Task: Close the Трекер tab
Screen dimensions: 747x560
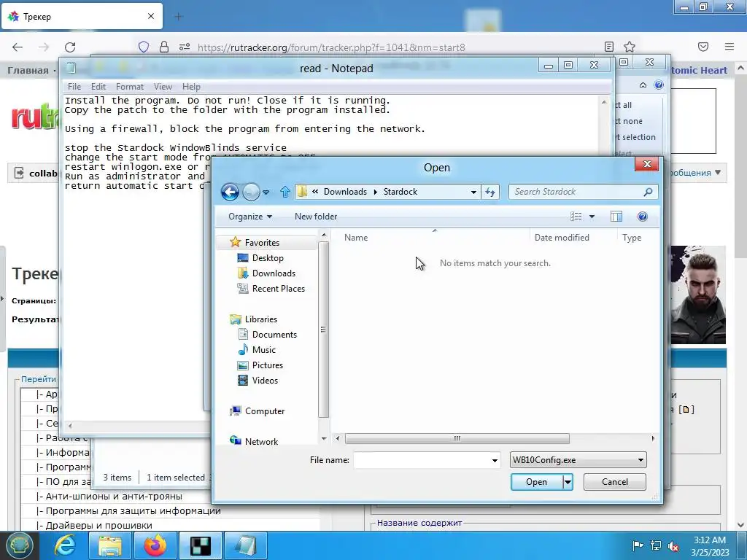Action: (x=151, y=16)
